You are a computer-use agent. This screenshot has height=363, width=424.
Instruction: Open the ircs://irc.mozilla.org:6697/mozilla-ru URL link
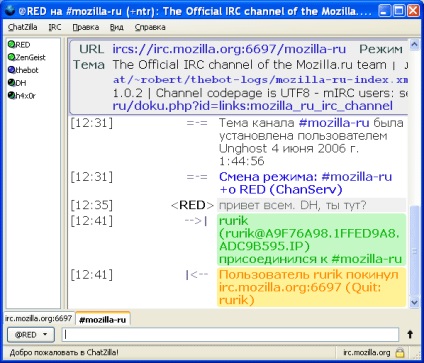[x=229, y=49]
